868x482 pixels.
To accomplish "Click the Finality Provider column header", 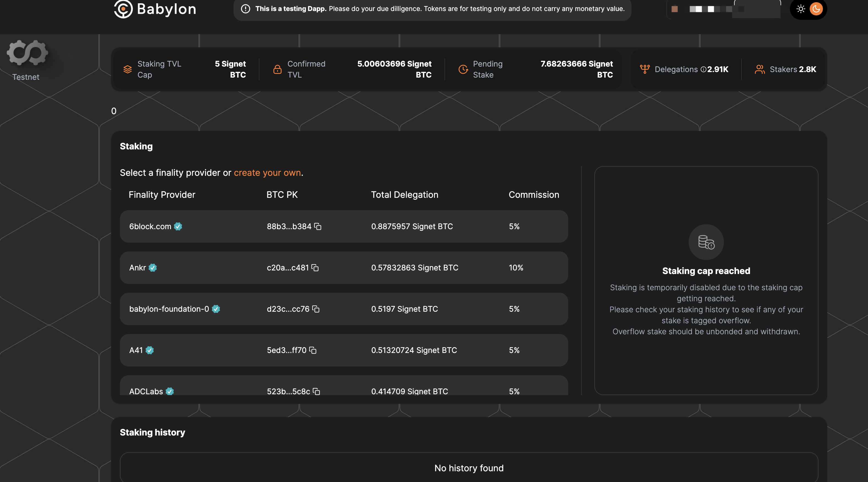I will pyautogui.click(x=162, y=195).
